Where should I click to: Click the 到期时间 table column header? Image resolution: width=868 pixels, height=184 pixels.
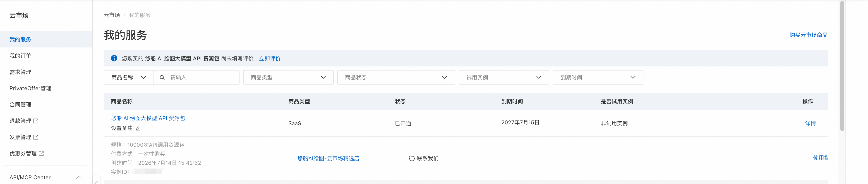pyautogui.click(x=512, y=101)
